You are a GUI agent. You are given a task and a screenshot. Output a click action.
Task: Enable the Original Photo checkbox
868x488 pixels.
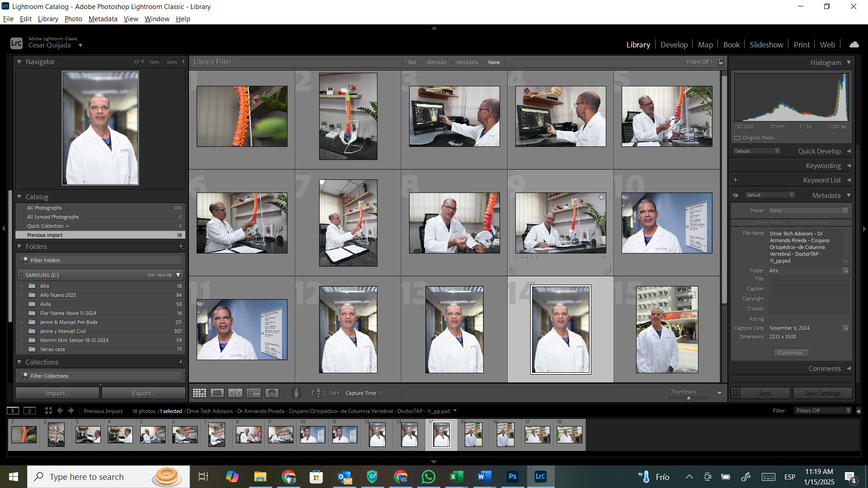(x=737, y=138)
